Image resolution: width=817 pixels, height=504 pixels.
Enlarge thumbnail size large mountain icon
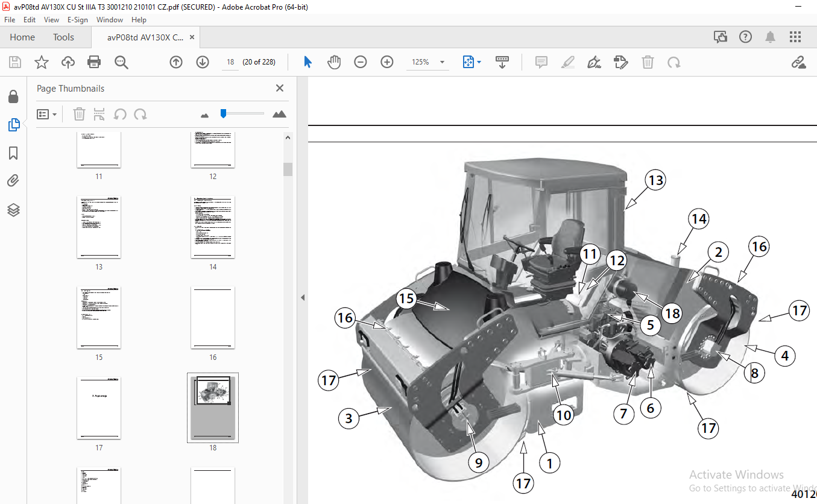[x=279, y=114]
